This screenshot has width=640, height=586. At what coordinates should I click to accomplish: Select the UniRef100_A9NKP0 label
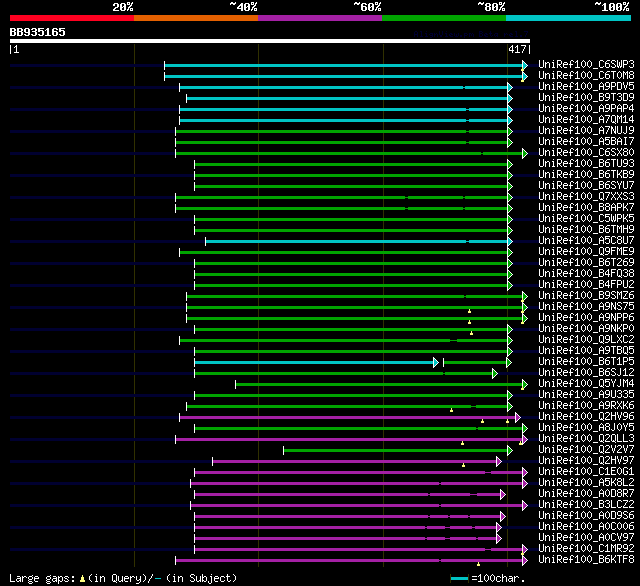(586, 329)
